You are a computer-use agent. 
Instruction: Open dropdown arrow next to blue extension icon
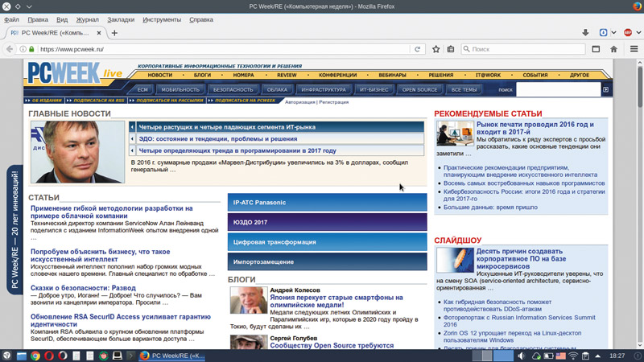(x=613, y=33)
